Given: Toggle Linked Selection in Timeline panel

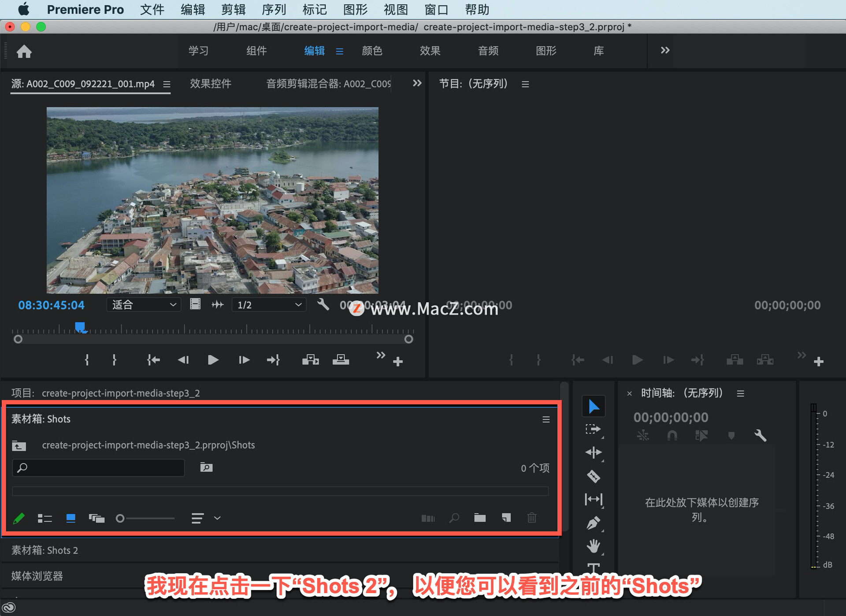Looking at the screenshot, I should click(x=701, y=436).
